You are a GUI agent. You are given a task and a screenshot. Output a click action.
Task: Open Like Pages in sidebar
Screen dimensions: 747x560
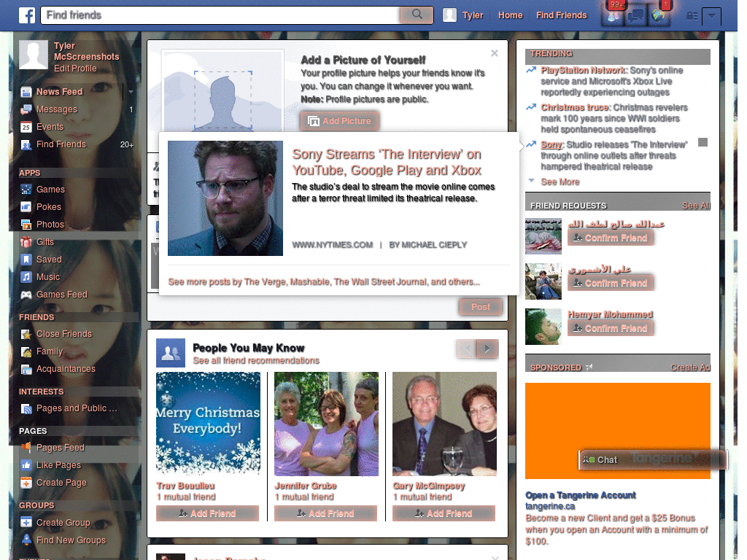[58, 465]
